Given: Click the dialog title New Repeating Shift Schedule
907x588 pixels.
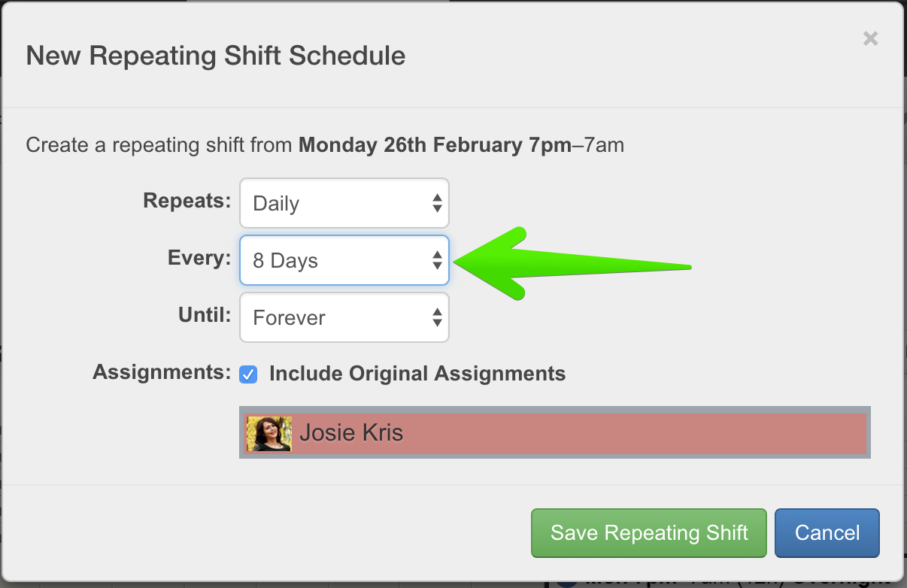Looking at the screenshot, I should [216, 56].
